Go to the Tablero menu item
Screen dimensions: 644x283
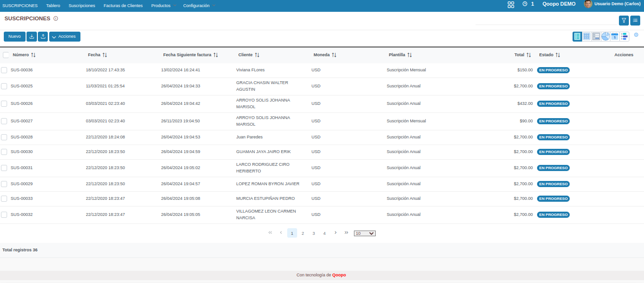point(53,6)
